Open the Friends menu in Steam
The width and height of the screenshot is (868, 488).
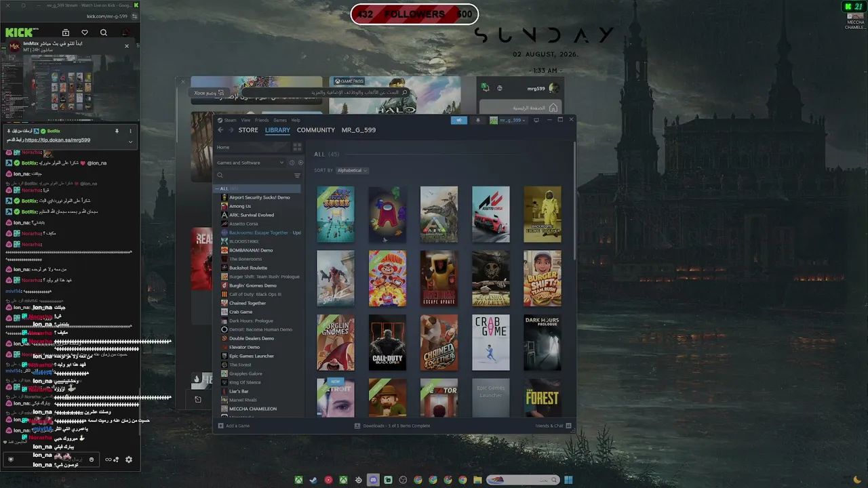(262, 120)
